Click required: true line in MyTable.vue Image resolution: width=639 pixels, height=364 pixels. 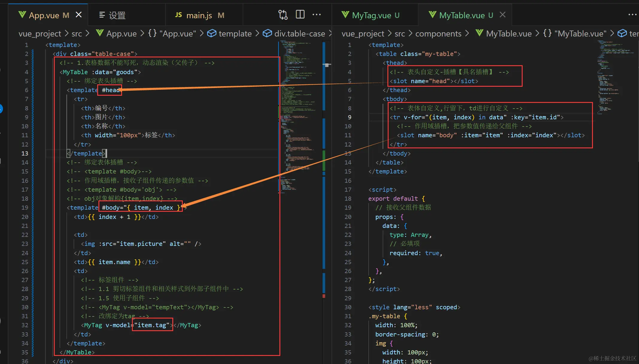click(416, 253)
